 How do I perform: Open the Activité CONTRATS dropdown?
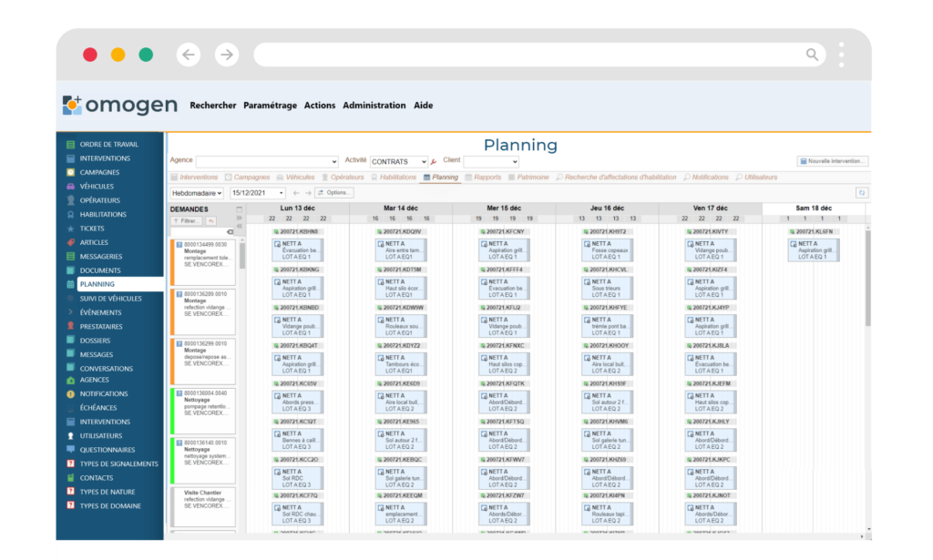(399, 162)
